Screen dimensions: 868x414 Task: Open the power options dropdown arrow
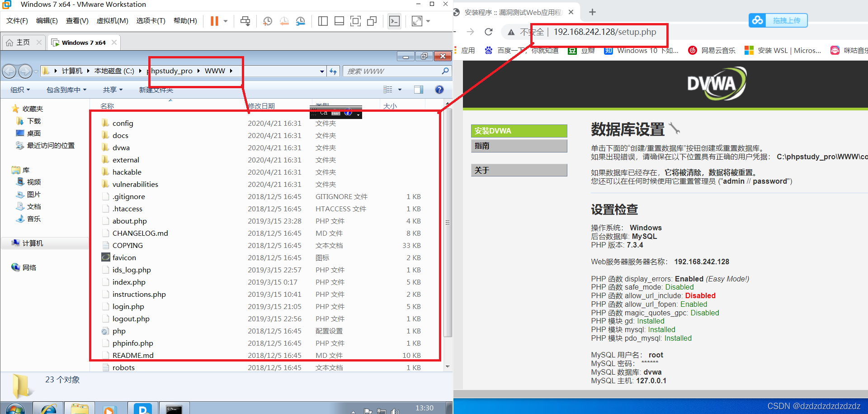[226, 21]
